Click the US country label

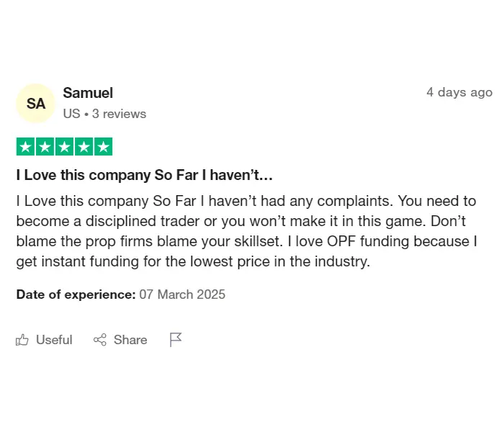(71, 114)
